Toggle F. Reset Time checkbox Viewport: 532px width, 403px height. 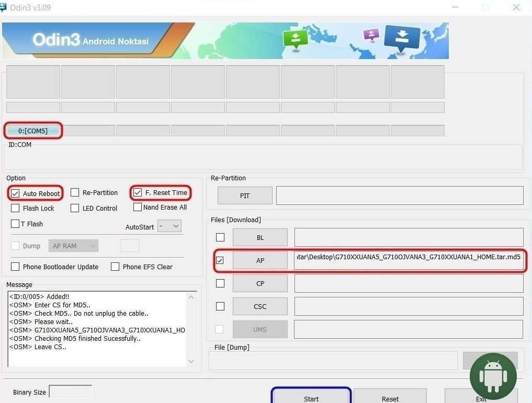(138, 192)
